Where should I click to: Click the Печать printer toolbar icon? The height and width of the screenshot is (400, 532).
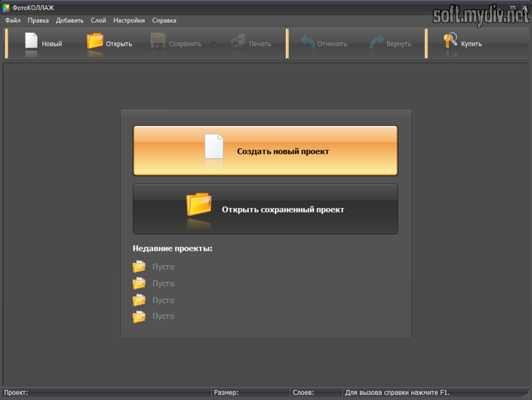(x=238, y=41)
